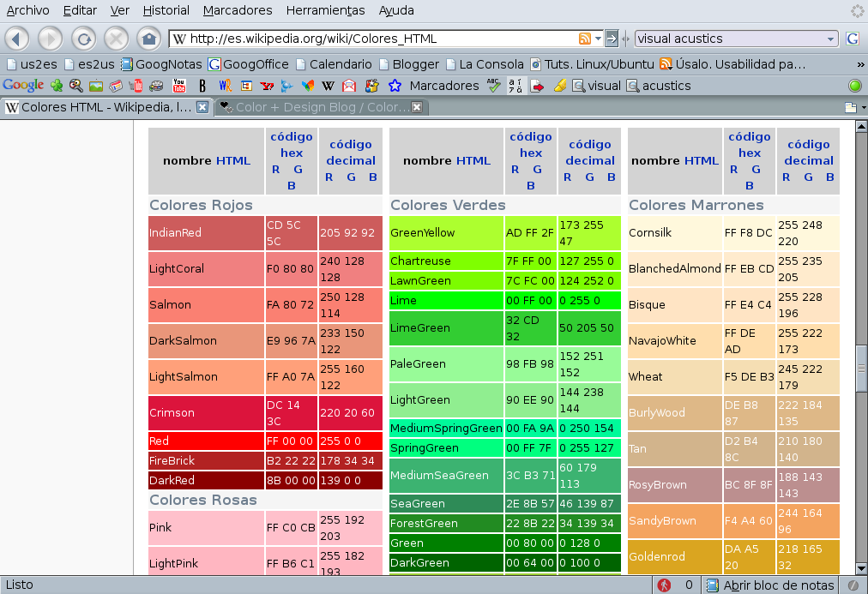Click Abrir bloc de notas button
The height and width of the screenshot is (594, 868).
tap(770, 585)
